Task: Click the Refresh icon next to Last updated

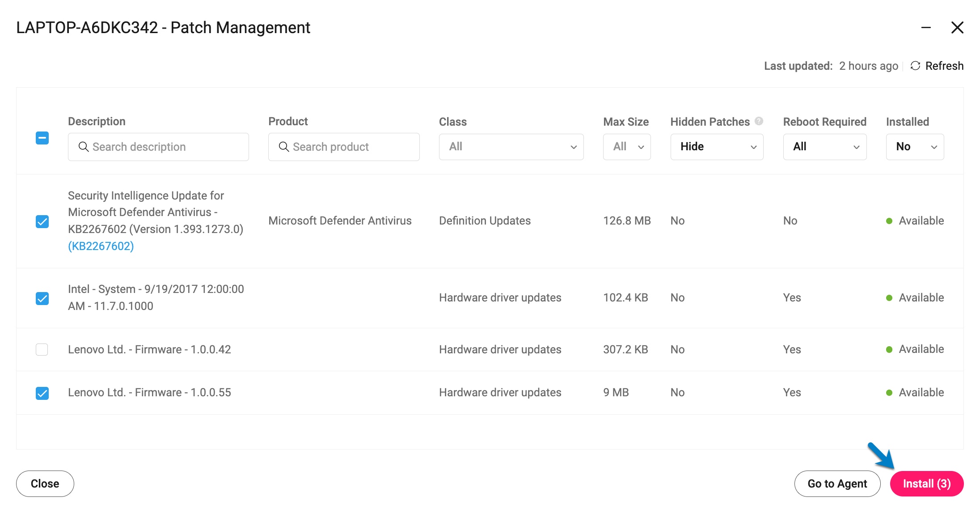Action: pyautogui.click(x=915, y=66)
